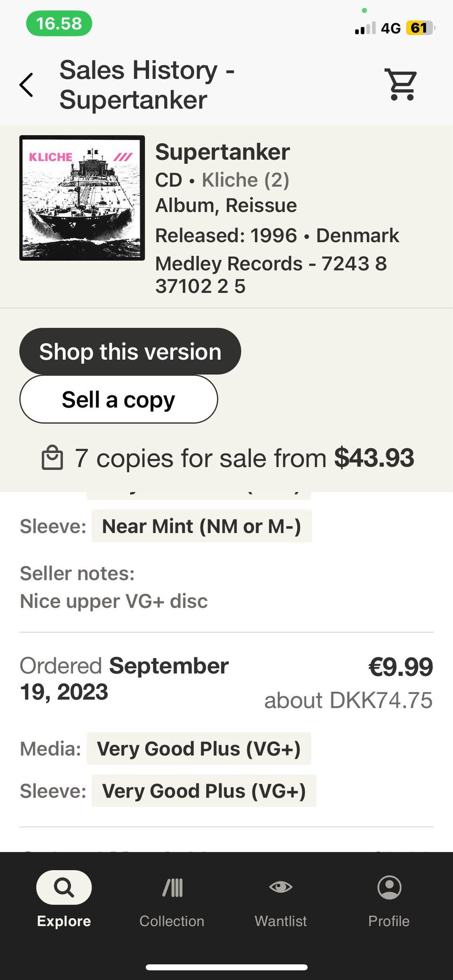Tap the battery level indicator
Image resolution: width=453 pixels, height=980 pixels.
[420, 28]
